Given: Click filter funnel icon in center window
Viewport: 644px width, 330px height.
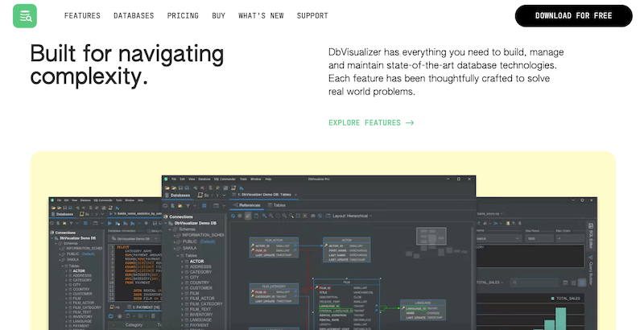Looking at the screenshot, I should (188, 205).
